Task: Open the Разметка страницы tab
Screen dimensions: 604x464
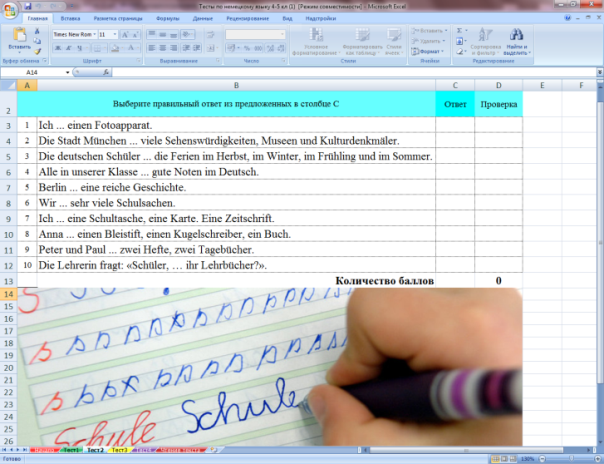Action: tap(118, 18)
